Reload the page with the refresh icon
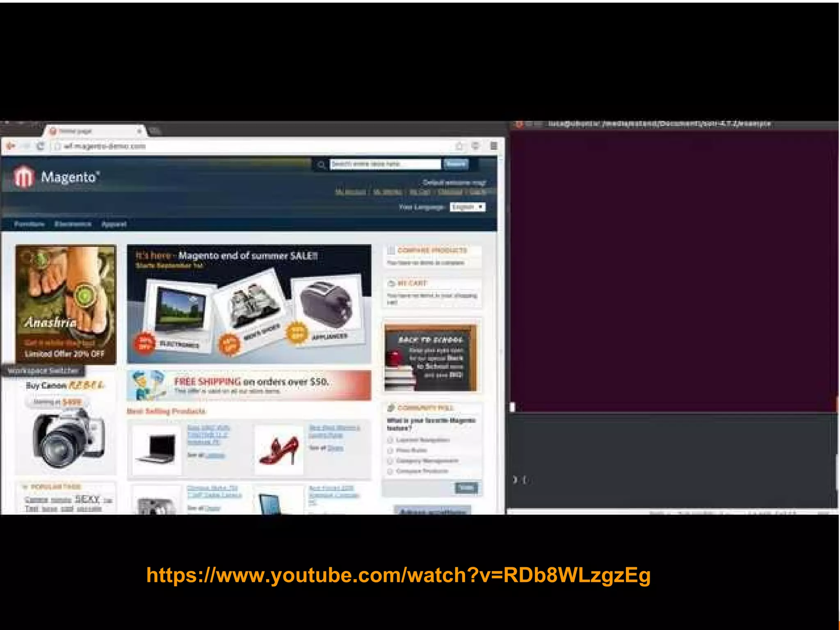 coord(40,146)
